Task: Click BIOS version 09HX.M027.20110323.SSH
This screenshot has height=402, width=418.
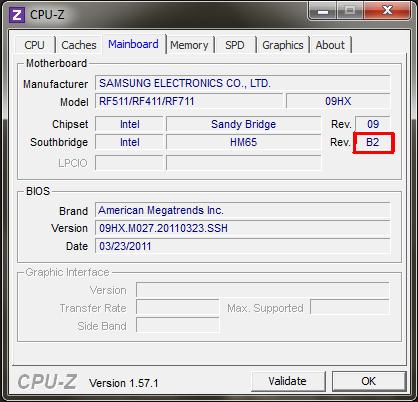Action: (x=242, y=228)
